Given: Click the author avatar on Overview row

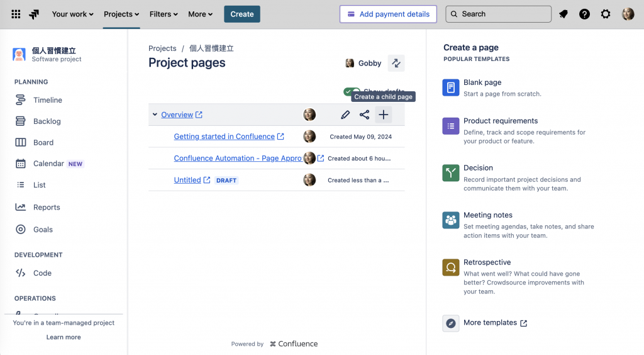Looking at the screenshot, I should (x=309, y=115).
